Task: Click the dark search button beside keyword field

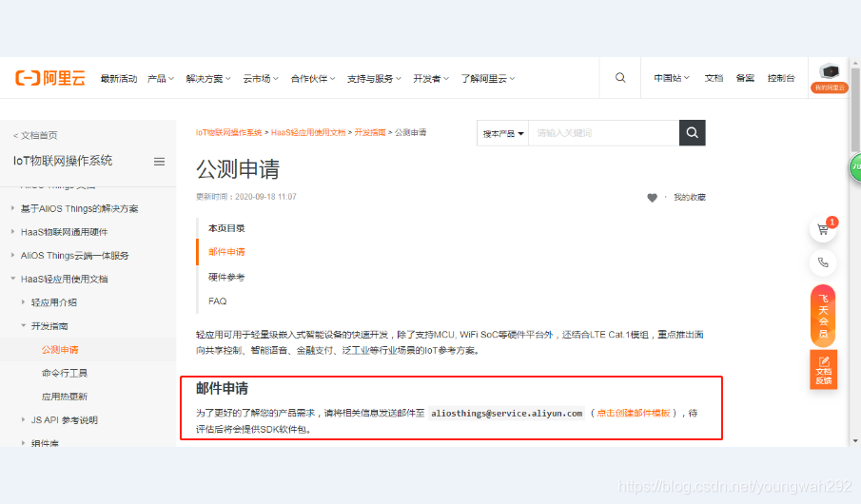Action: 692,133
